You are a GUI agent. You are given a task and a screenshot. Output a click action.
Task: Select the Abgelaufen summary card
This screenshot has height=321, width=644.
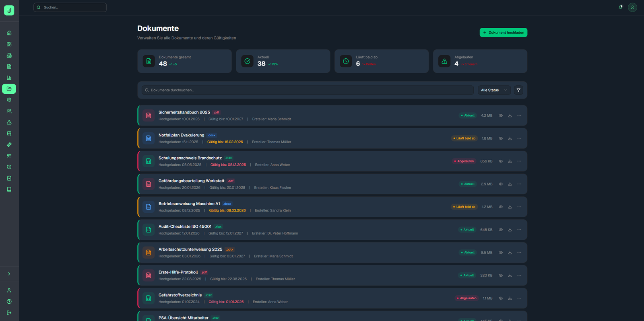[480, 61]
